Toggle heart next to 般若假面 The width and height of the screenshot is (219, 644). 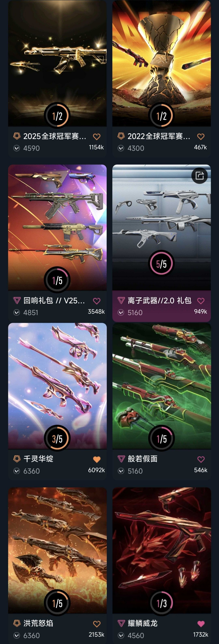coord(201,459)
